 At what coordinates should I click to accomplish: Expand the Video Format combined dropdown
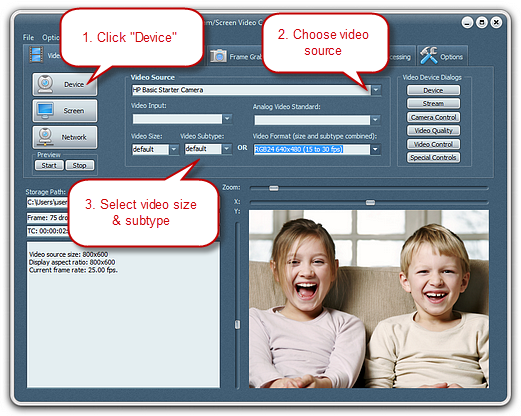pyautogui.click(x=376, y=149)
